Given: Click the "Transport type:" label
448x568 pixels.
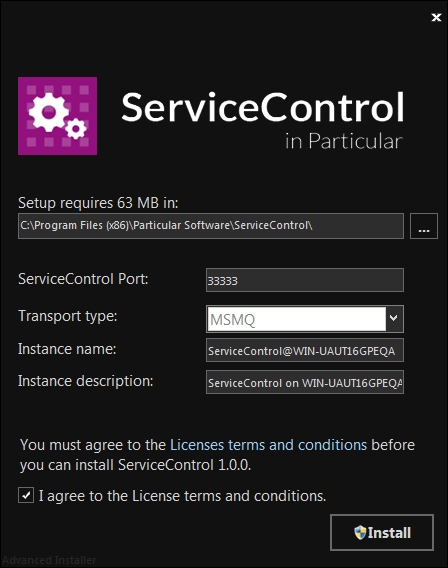Looking at the screenshot, I should pyautogui.click(x=68, y=316).
